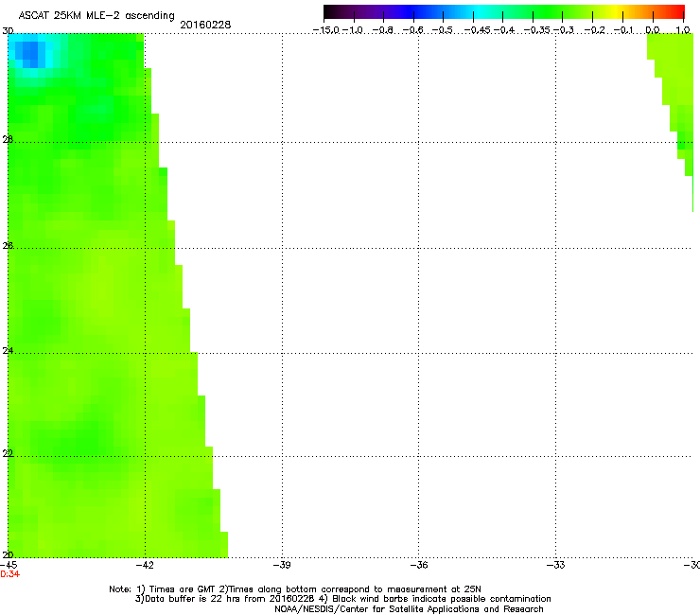Click the red end of color scale
The width and height of the screenshot is (700, 615).
coord(676,12)
